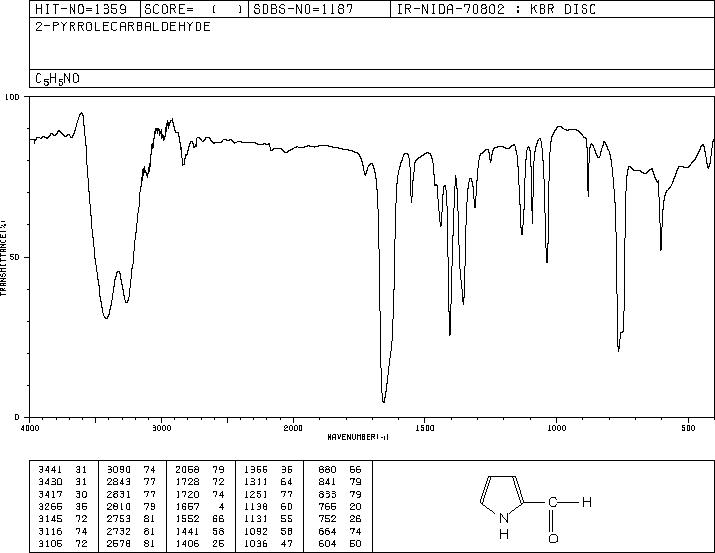Click the broad N-H peak minimum near 3430
715x553 pixels.
[x=106, y=317]
